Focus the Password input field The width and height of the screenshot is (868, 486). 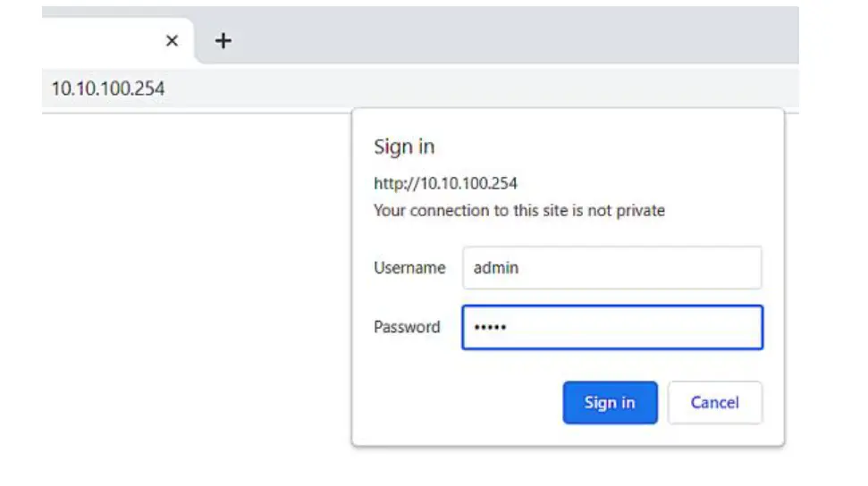pos(611,327)
